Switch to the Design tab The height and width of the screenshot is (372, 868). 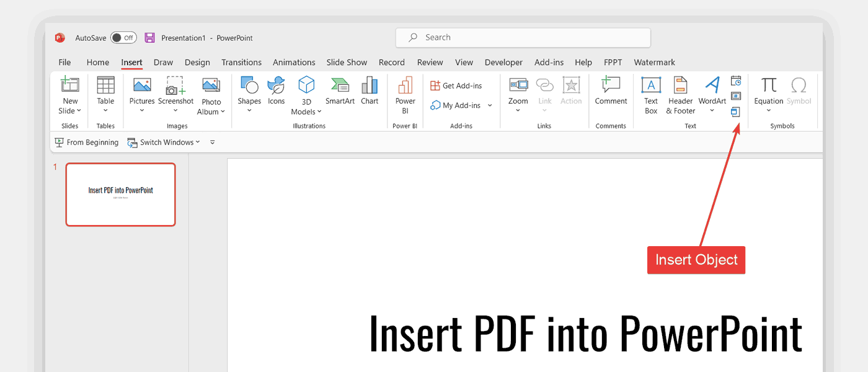point(197,63)
